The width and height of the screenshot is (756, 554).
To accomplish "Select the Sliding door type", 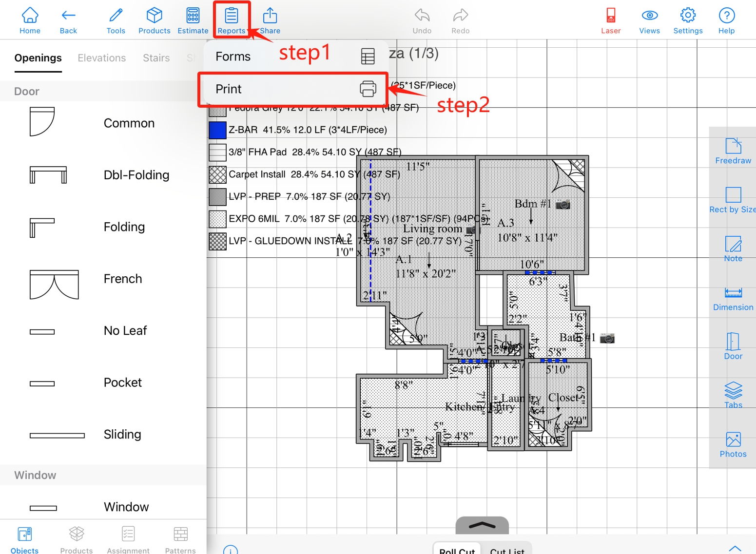I will coord(103,435).
